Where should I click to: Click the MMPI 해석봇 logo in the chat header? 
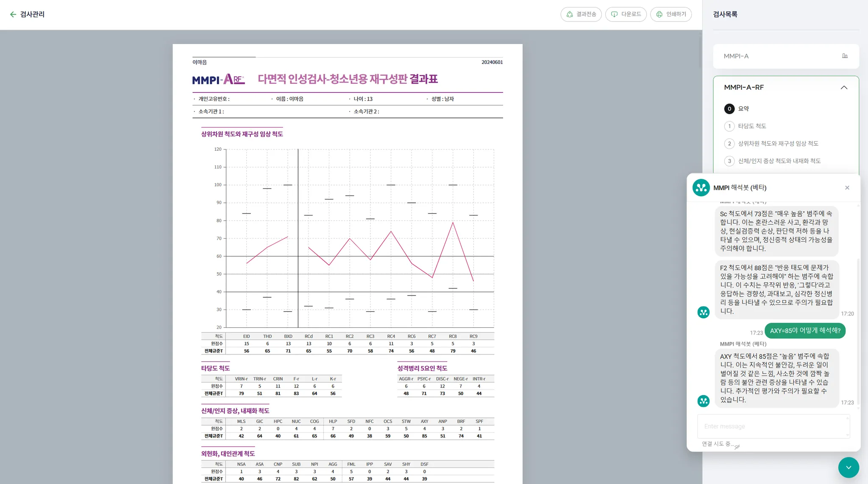pyautogui.click(x=701, y=188)
